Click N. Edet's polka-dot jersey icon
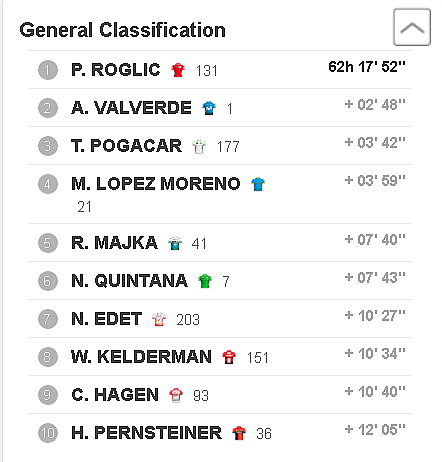Screen dimensions: 442x462 pos(159,319)
